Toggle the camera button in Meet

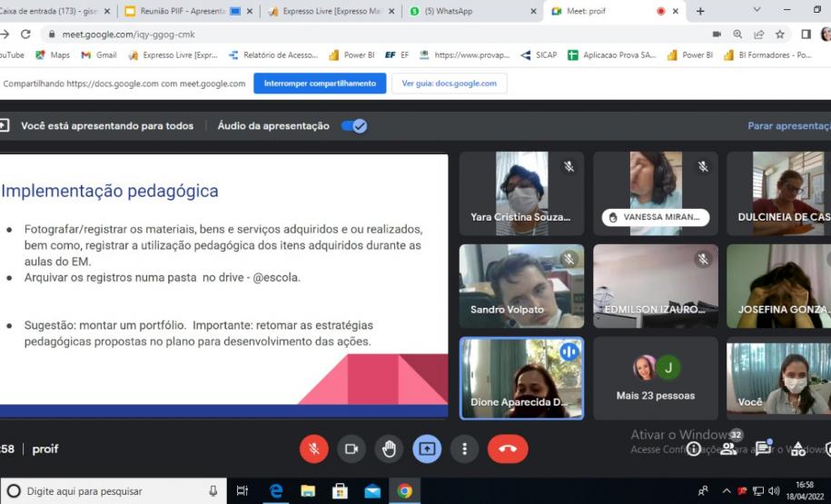coord(351,449)
